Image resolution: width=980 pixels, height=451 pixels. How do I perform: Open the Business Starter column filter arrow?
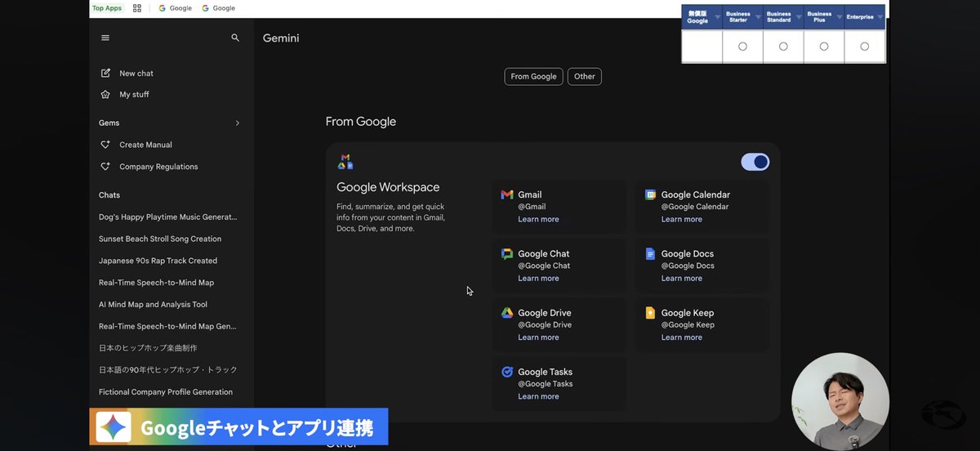pos(758,17)
